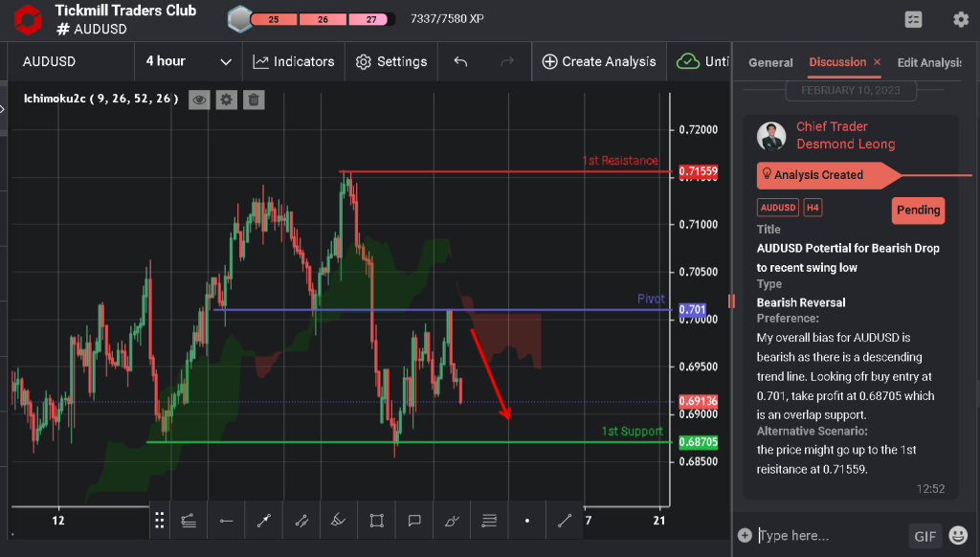Screen dimensions: 980x557
Task: Click the level 26 XP progress badge
Action: pos(321,17)
